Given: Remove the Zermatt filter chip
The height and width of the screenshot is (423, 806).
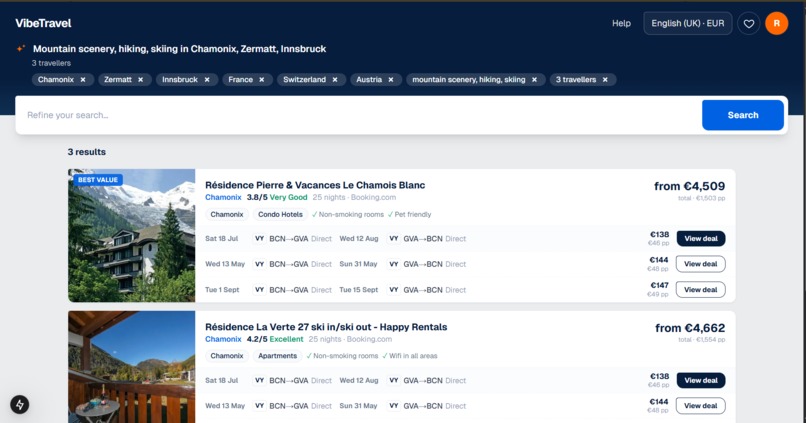Looking at the screenshot, I should click(140, 80).
